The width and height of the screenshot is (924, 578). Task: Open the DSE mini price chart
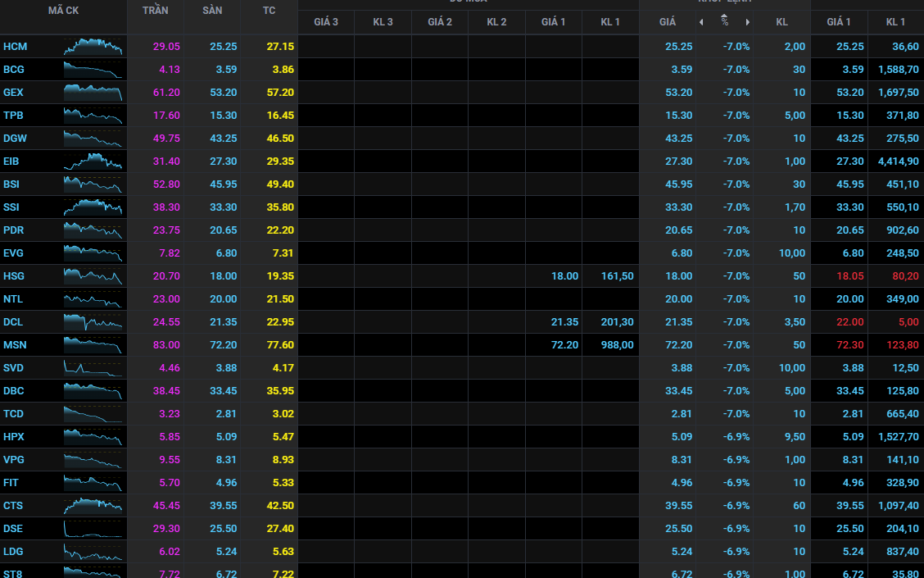click(x=93, y=529)
